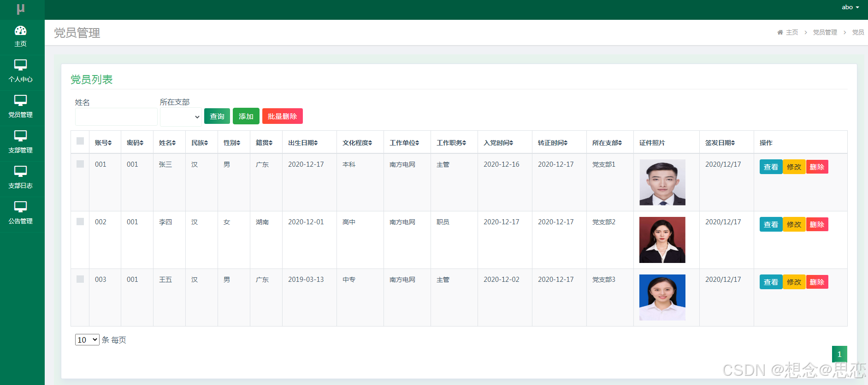Click the home icon in the breadcrumb
Screen dimensions: 868x385
coord(780,32)
